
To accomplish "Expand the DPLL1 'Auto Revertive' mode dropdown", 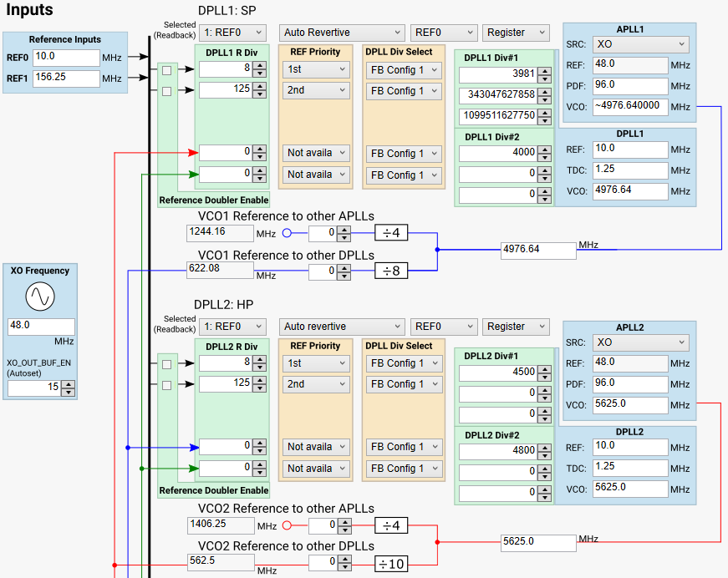I will [341, 33].
